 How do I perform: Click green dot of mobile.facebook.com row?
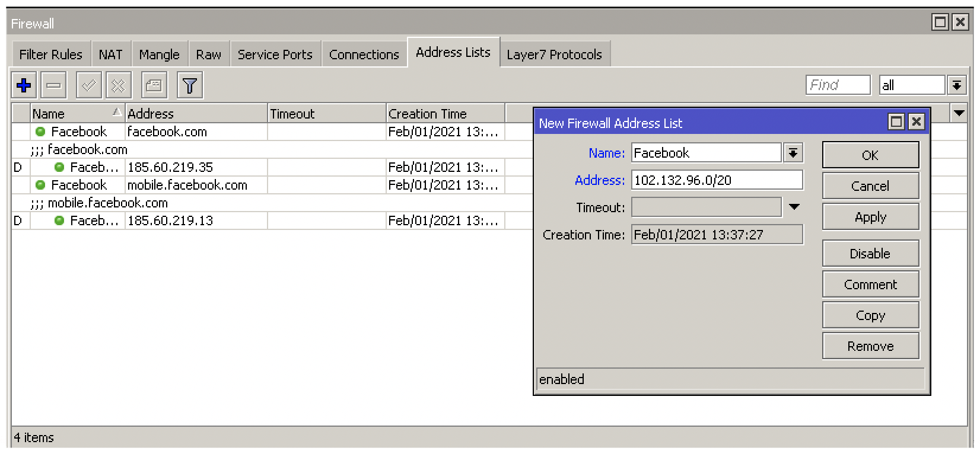(40, 185)
